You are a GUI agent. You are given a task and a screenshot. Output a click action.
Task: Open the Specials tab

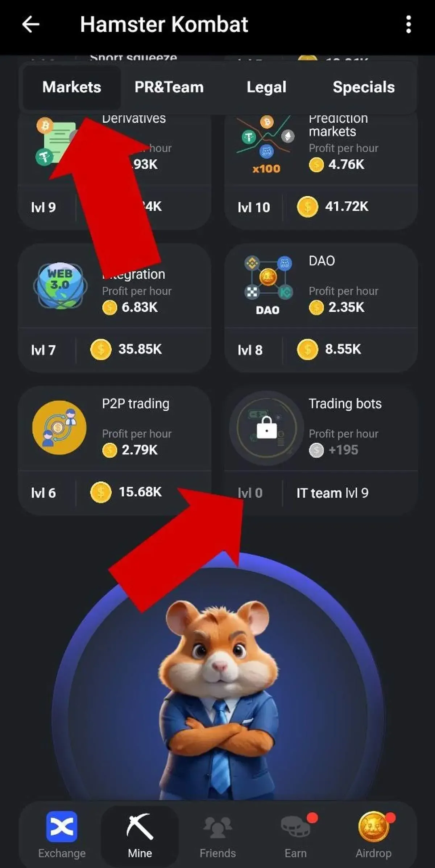pos(364,87)
